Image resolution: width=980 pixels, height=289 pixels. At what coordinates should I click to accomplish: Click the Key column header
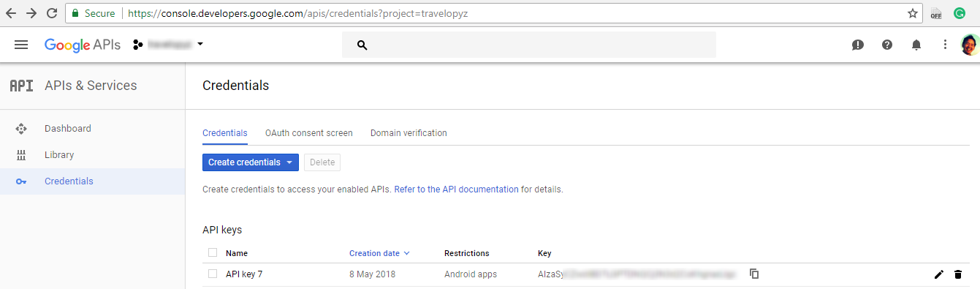(544, 253)
